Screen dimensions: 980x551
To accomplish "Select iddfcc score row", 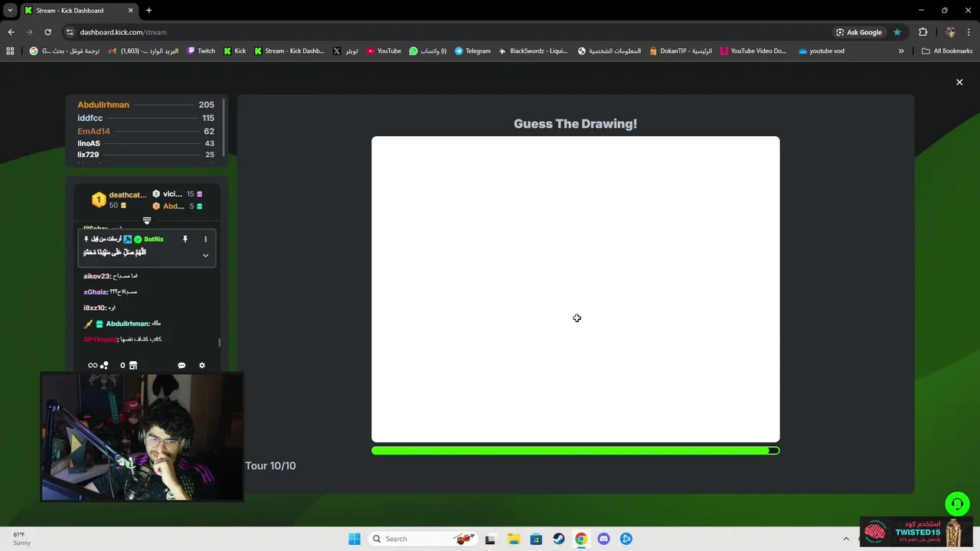I will (145, 118).
